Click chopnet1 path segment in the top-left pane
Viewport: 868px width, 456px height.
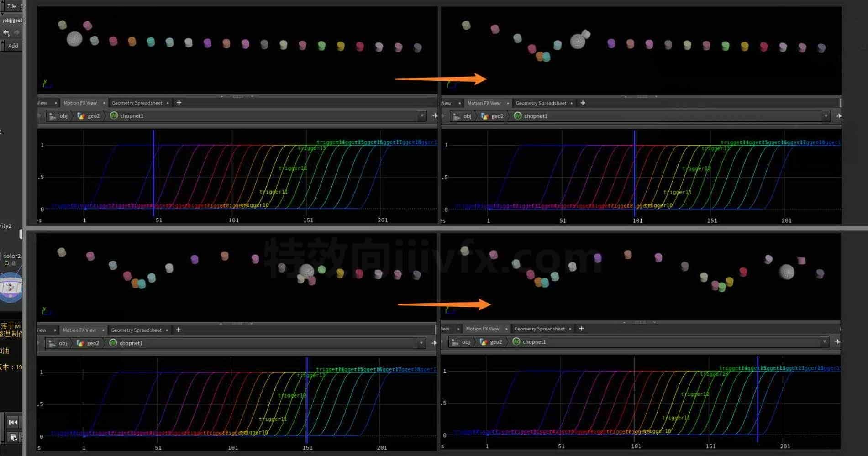coord(126,116)
